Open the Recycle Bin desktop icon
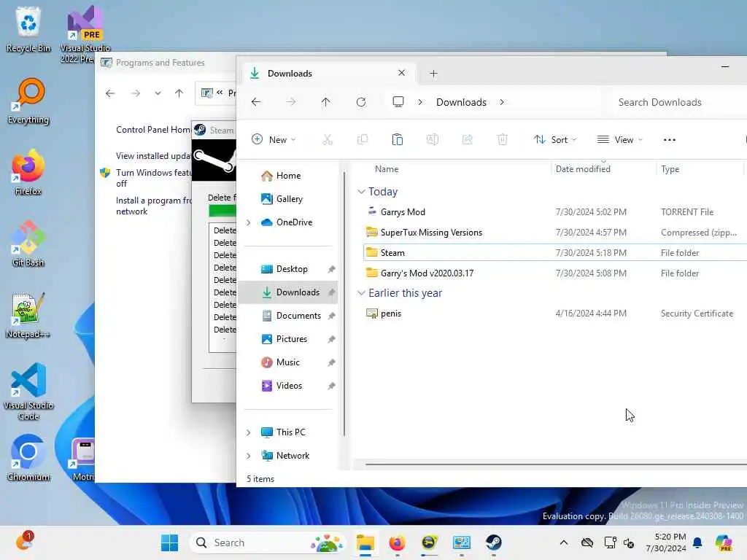The width and height of the screenshot is (747, 560). pyautogui.click(x=28, y=29)
